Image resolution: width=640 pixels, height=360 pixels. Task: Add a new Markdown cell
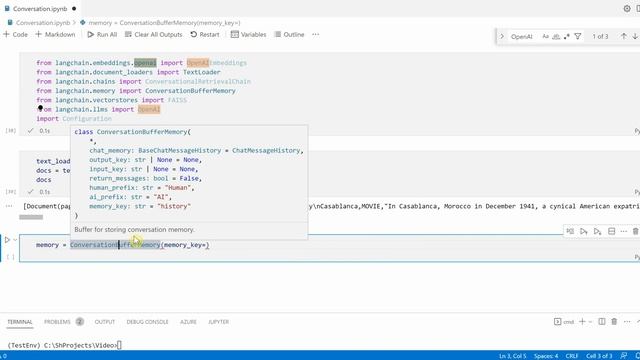pyautogui.click(x=55, y=35)
